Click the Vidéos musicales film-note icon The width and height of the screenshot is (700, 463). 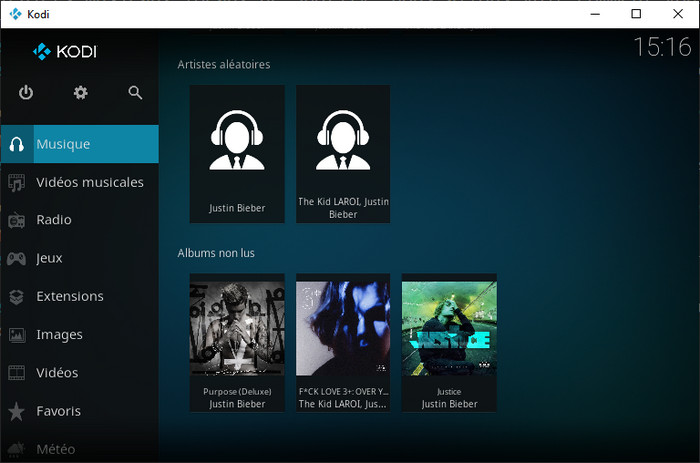tap(17, 182)
